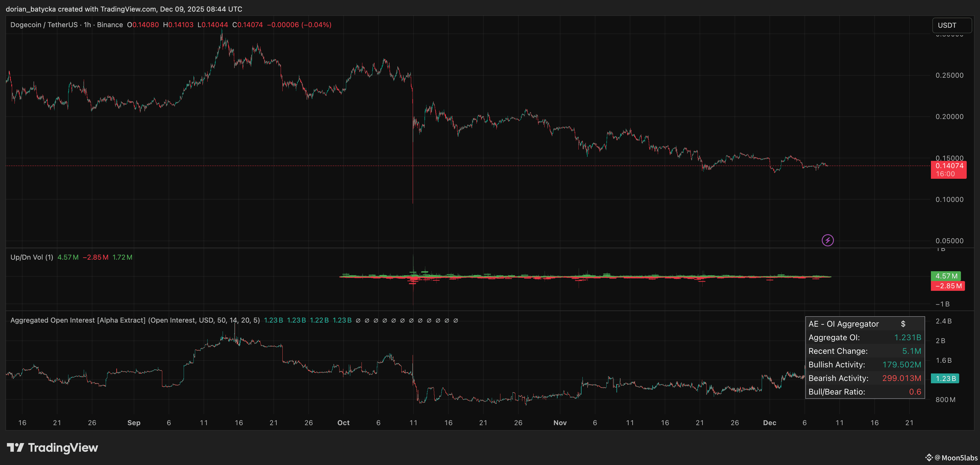Select the Dogecoin / TetherUS symbol title
980x465 pixels.
point(44,25)
